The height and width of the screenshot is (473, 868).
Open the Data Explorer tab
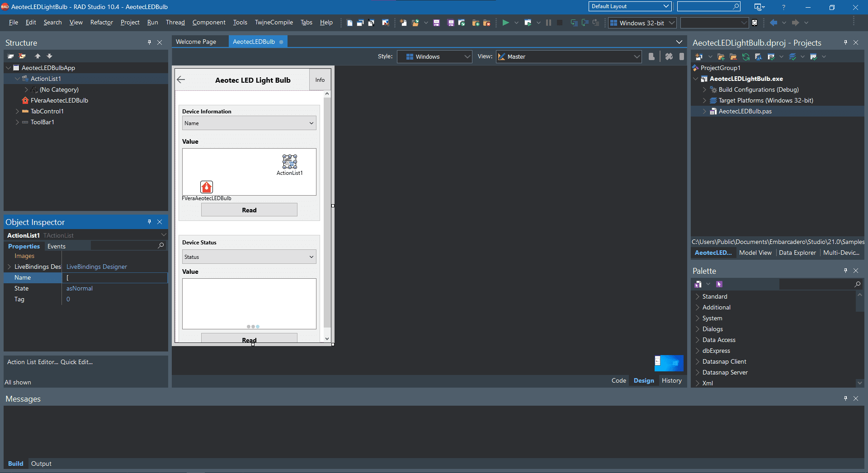point(797,253)
